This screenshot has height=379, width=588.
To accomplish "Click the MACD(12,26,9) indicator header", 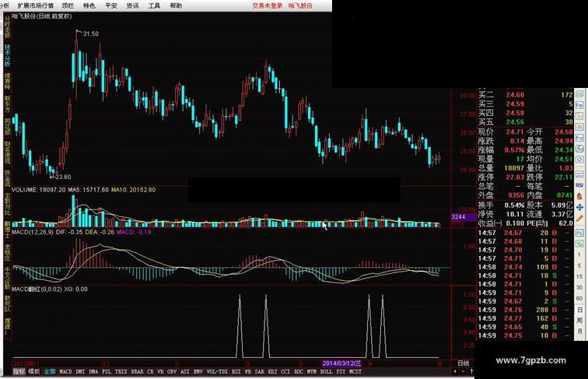I will tap(33, 232).
